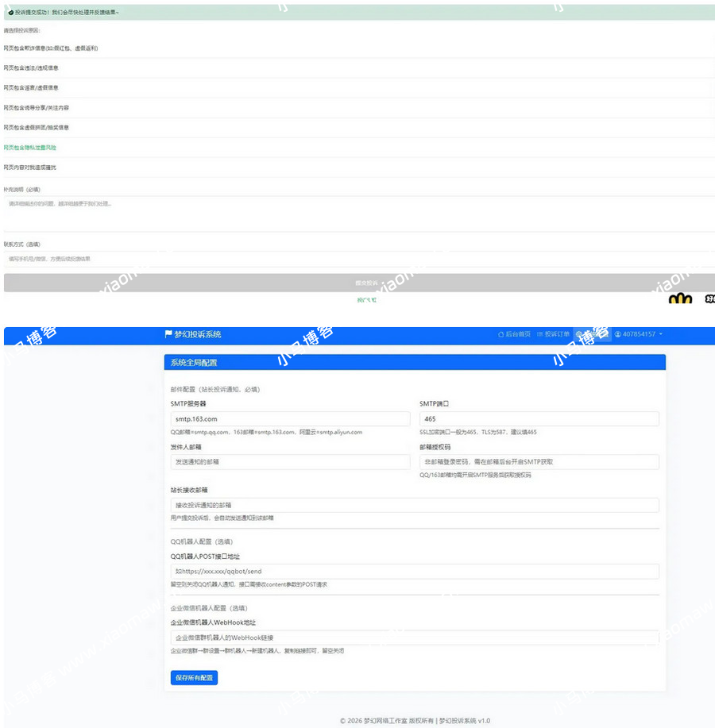Screen dimensions: 715x728
Task: Focus the SMTP服务器 input field
Action: tap(290, 418)
